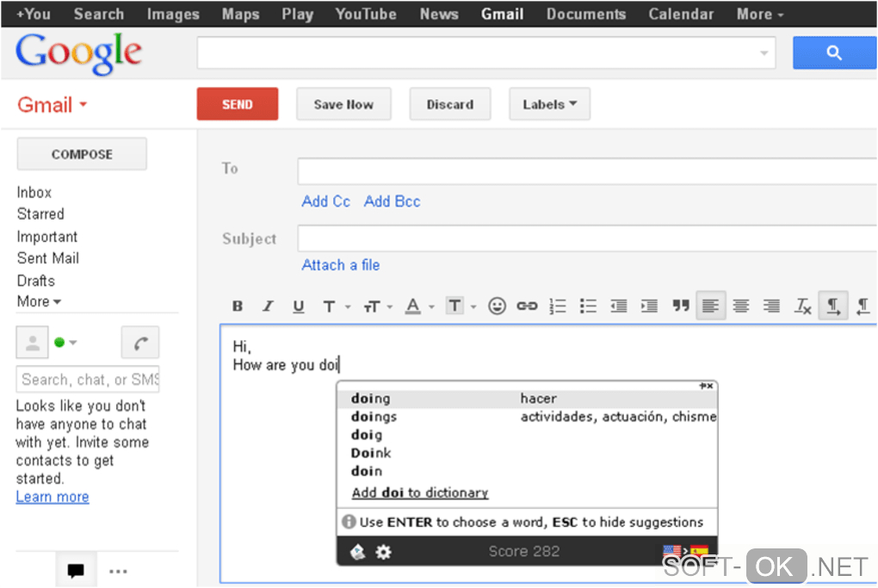Viewport: 878px width, 588px height.
Task: Send the email
Action: pos(238,104)
